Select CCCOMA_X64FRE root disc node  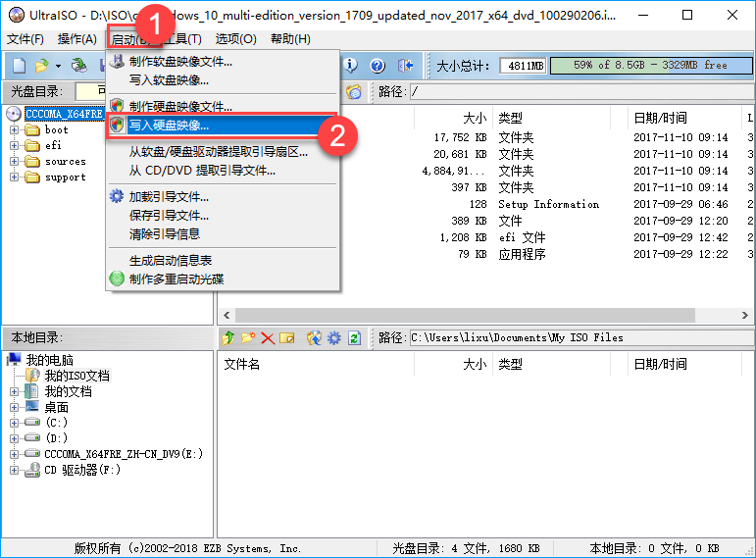pyautogui.click(x=64, y=114)
